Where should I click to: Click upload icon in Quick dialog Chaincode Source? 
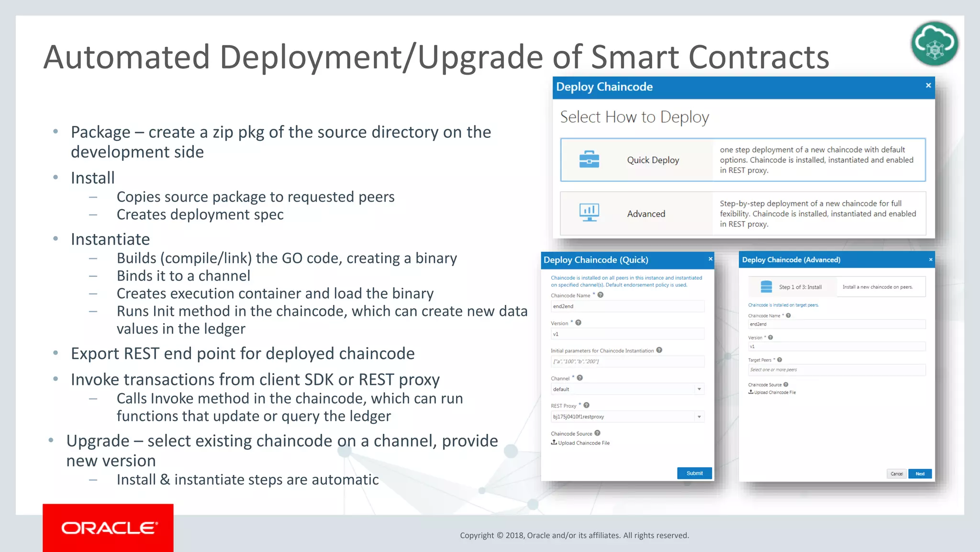[554, 442]
